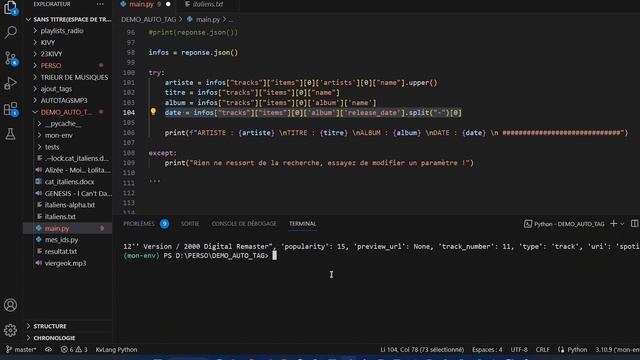Open the Accounts icon
This screenshot has width=640, height=360.
click(x=10, y=305)
